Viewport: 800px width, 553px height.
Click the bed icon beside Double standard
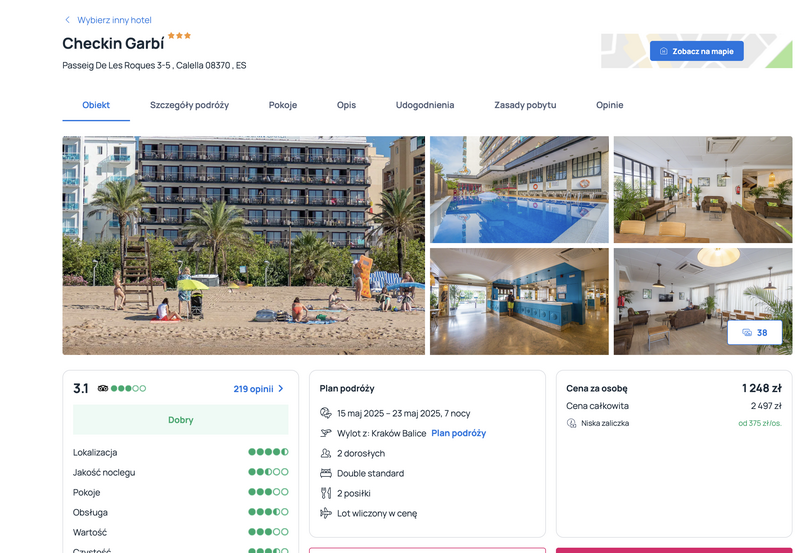pos(326,473)
